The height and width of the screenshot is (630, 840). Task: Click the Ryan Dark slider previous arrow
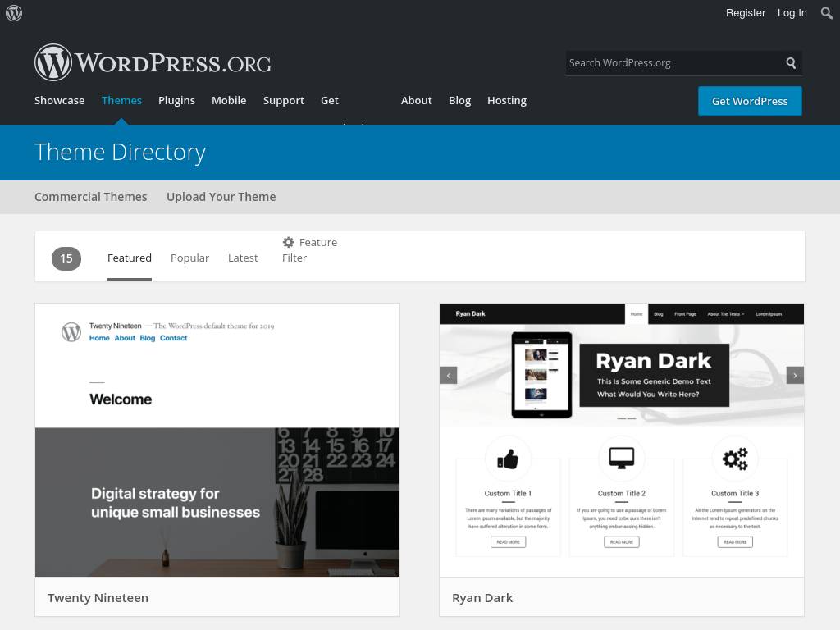click(x=448, y=375)
